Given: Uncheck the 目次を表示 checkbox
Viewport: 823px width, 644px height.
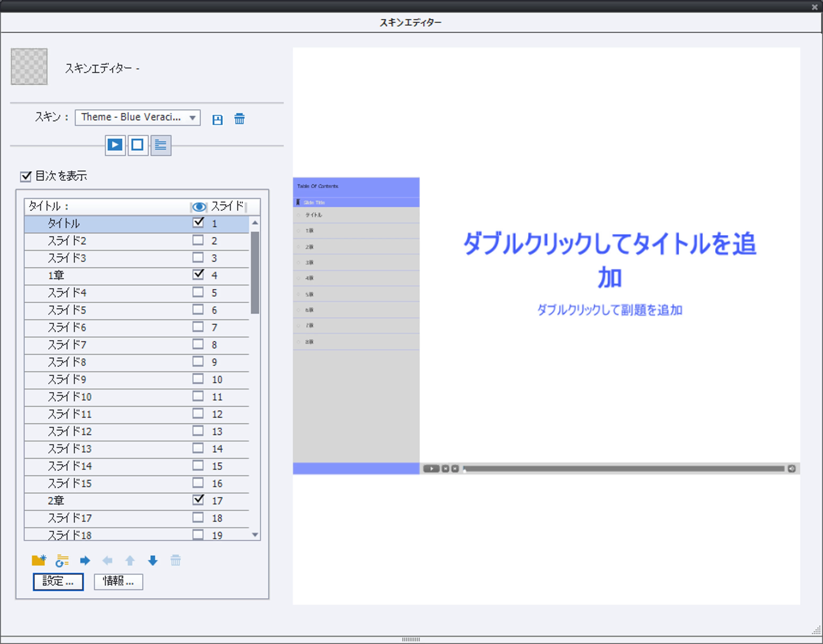Looking at the screenshot, I should pyautogui.click(x=26, y=176).
